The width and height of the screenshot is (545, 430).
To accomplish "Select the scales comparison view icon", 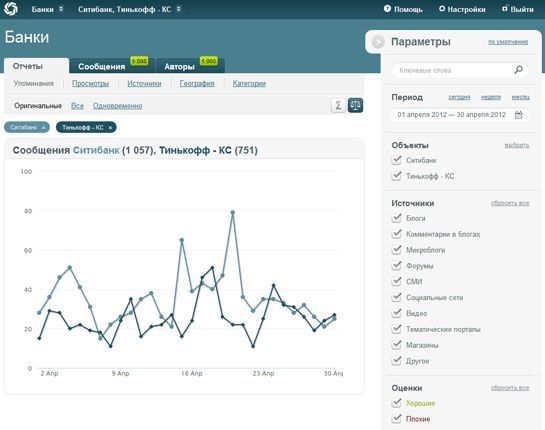I will (x=355, y=105).
